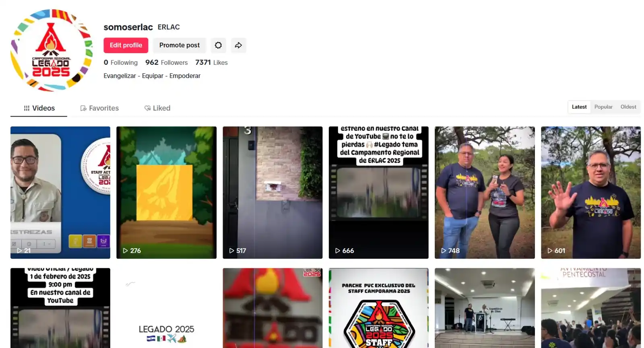Open the Legado 2025 profile picture
Viewport: 644px width, 348px height.
tap(51, 50)
